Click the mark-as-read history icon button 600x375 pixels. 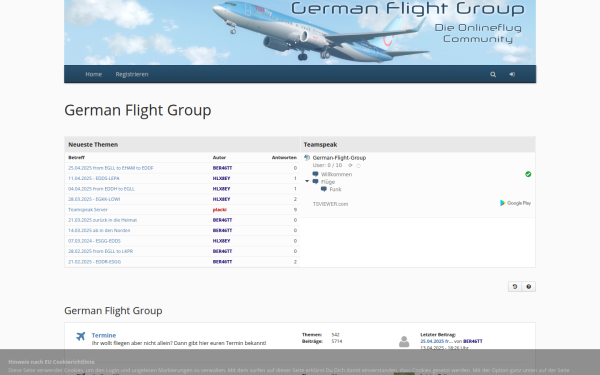click(x=515, y=287)
